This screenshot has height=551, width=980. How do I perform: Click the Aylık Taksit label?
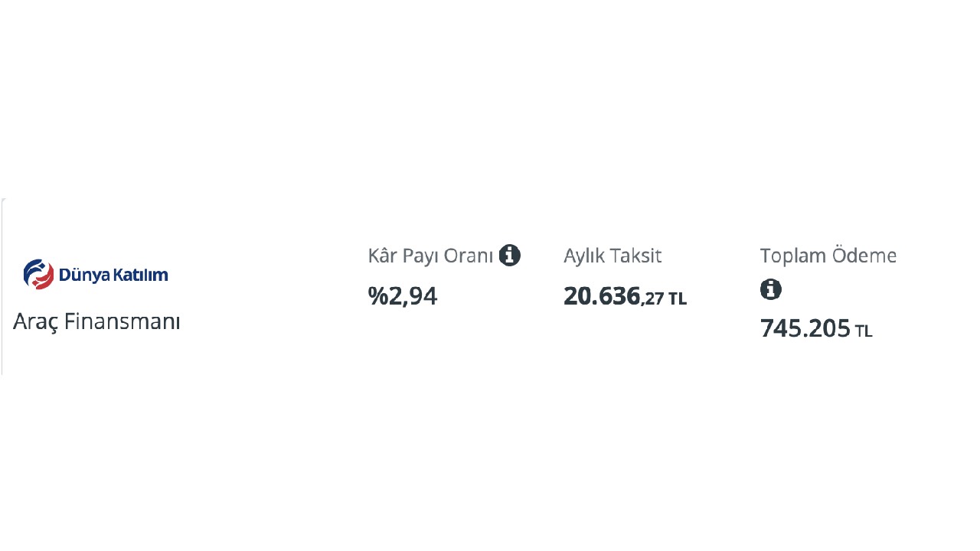pos(612,256)
